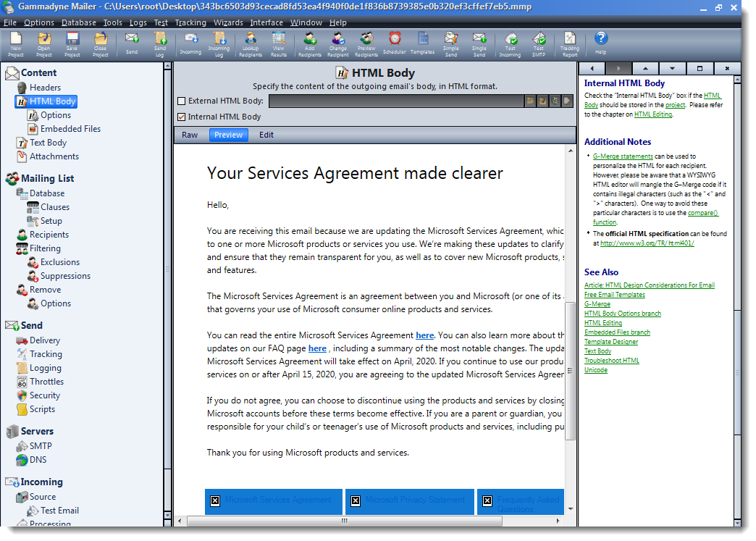This screenshot has width=756, height=541.
Task: Open the Tracking menu
Action: 190,22
